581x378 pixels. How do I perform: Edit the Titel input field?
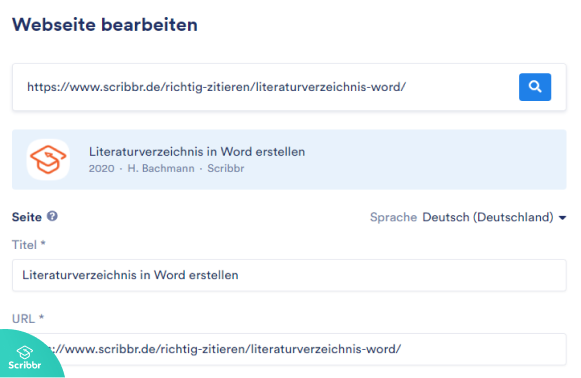tap(289, 275)
